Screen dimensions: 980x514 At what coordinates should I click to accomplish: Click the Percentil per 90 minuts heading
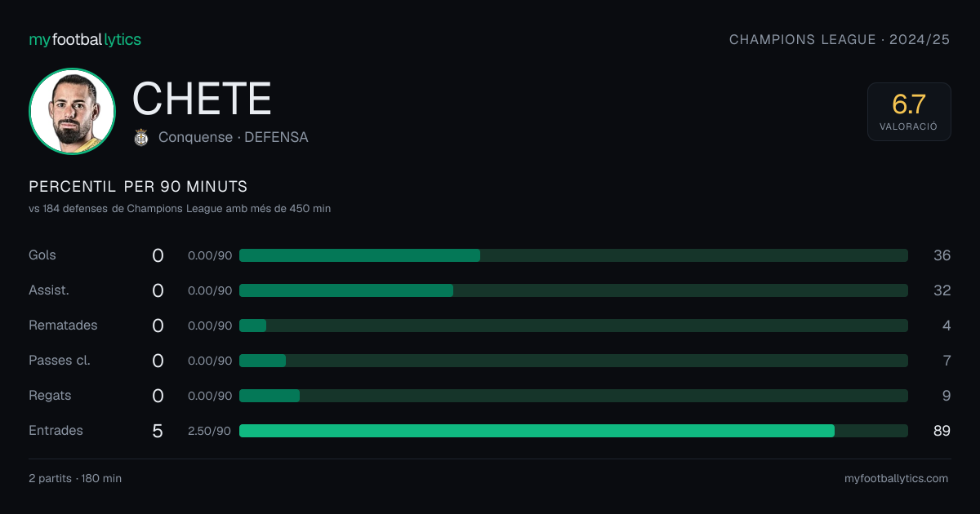(138, 187)
